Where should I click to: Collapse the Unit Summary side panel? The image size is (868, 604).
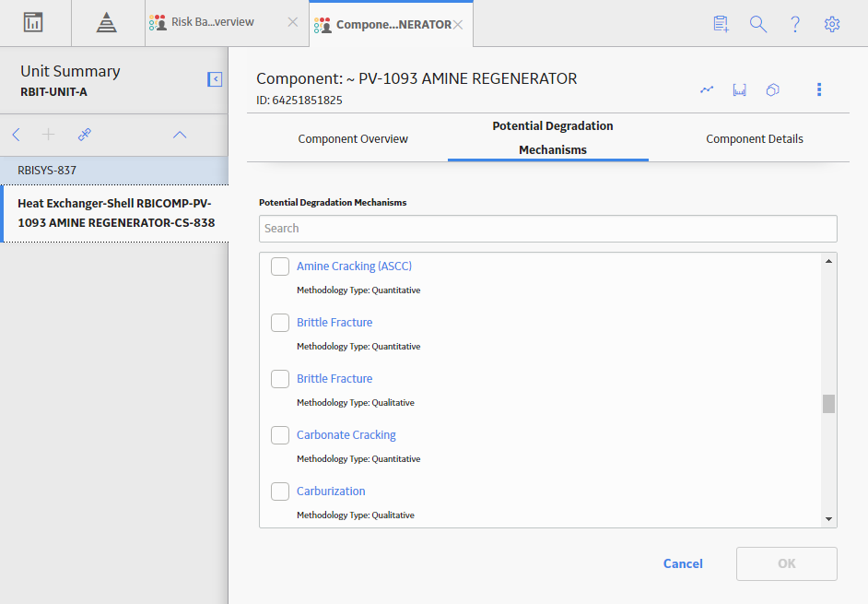[x=215, y=79]
